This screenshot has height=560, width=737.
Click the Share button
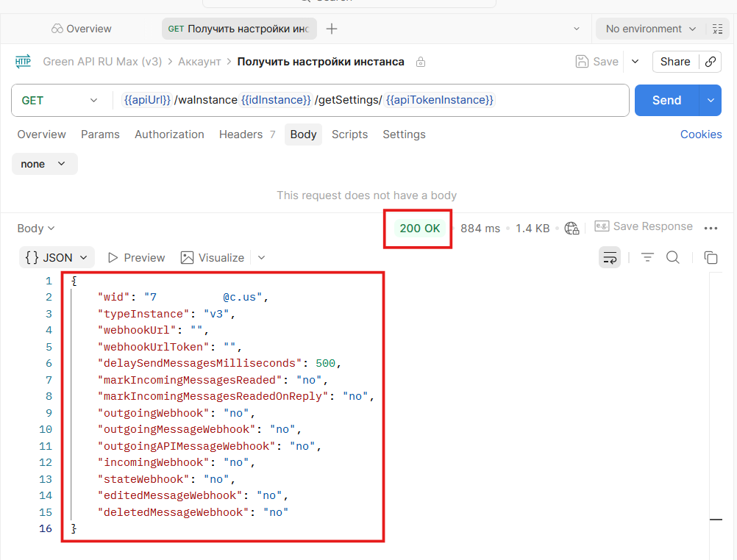(674, 62)
